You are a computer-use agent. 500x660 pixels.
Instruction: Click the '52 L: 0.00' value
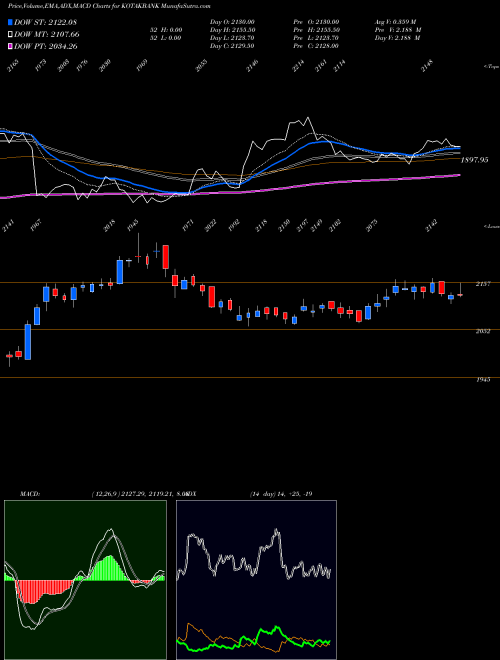(x=166, y=38)
